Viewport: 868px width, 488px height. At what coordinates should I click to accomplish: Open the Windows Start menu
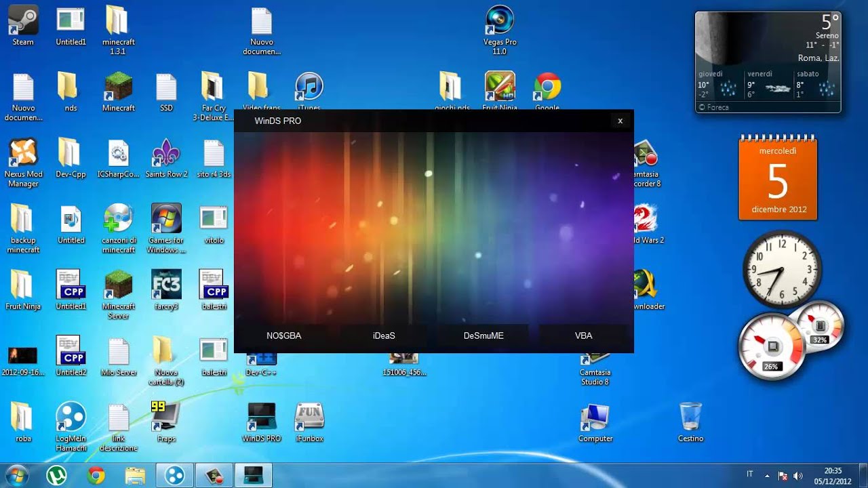(x=17, y=476)
